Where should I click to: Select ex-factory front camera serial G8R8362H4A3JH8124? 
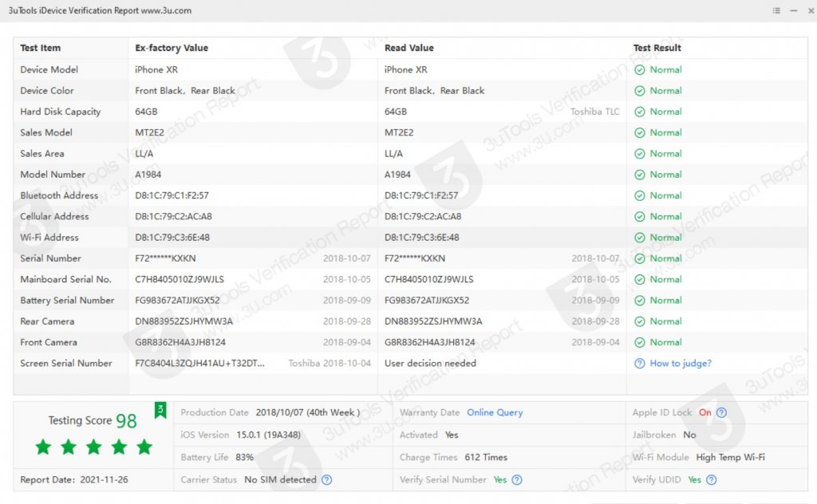pyautogui.click(x=180, y=342)
